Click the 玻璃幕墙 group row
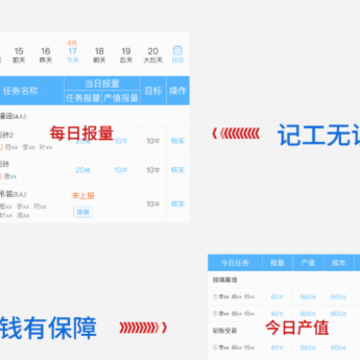This screenshot has width=360, height=360. point(284,280)
